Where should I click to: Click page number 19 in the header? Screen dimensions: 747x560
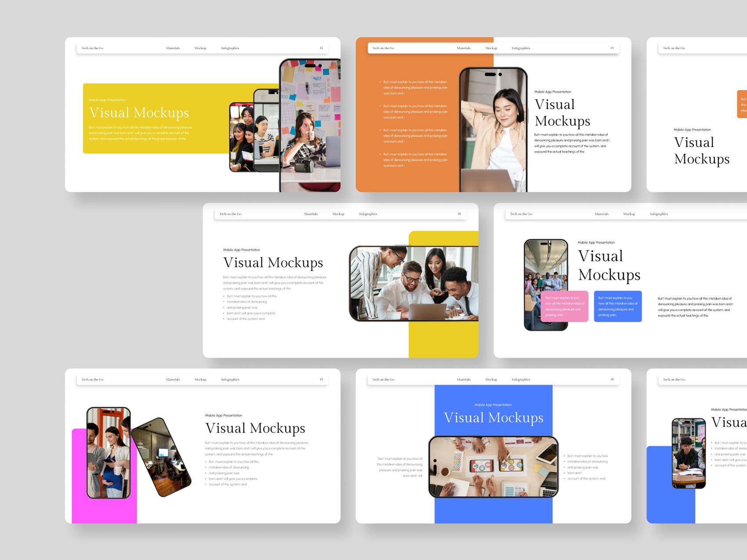click(x=321, y=379)
